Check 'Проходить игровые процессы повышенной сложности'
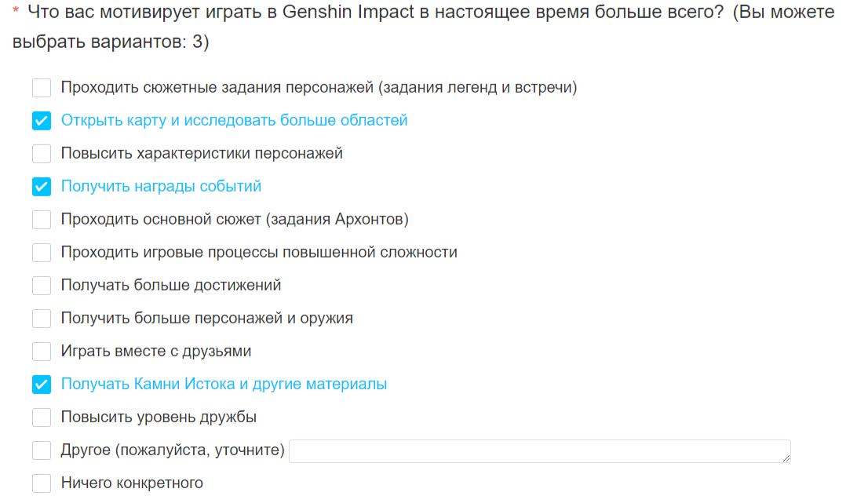This screenshot has height=496, width=868. [x=42, y=253]
